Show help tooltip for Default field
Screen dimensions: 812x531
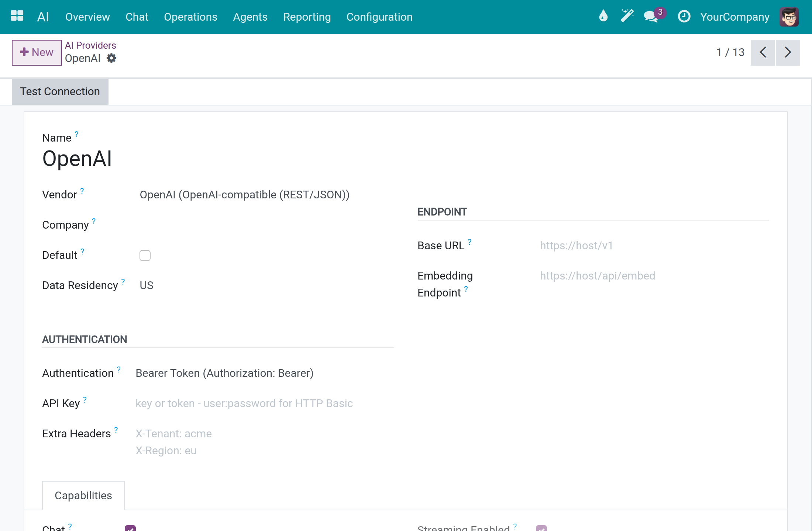click(x=82, y=251)
